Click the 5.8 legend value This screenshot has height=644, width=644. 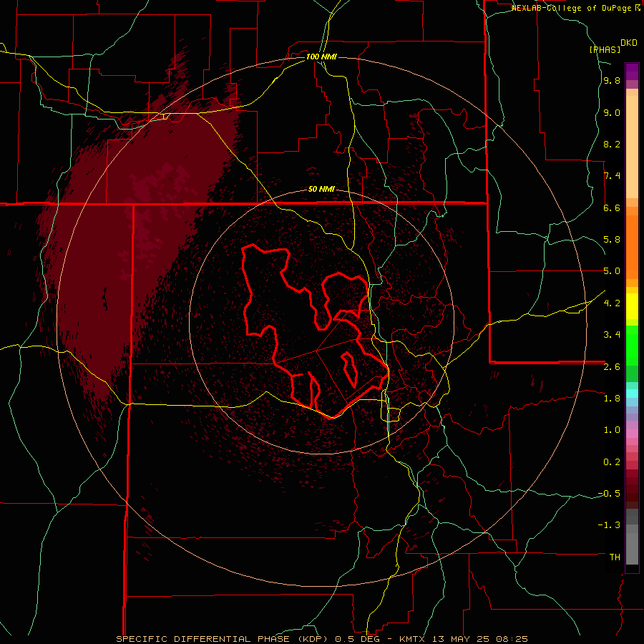click(x=612, y=240)
